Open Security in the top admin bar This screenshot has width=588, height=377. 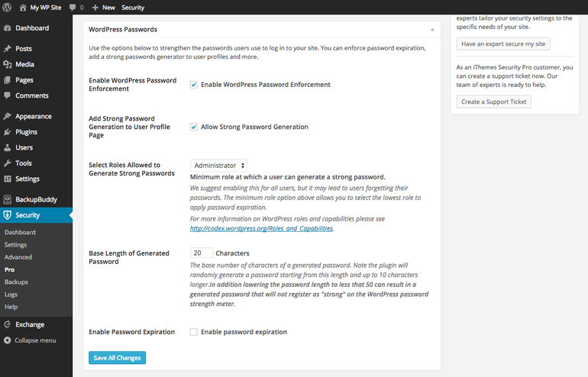133,8
